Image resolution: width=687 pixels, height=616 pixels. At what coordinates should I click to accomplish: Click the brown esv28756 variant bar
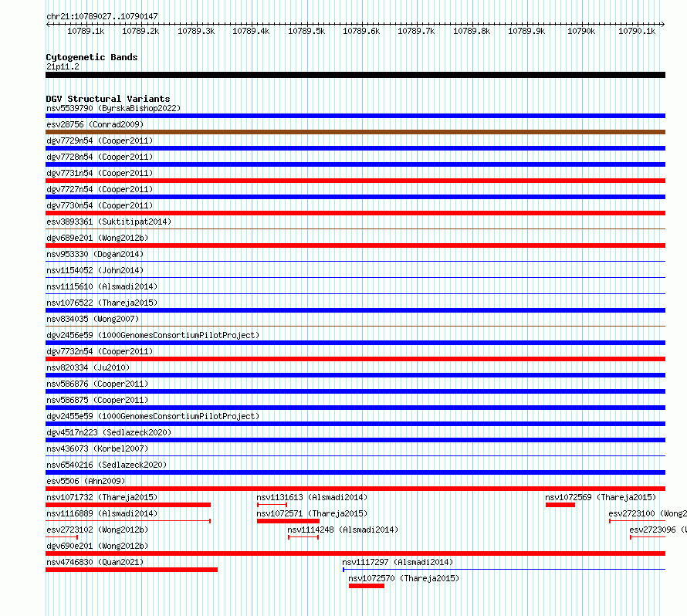tap(355, 132)
